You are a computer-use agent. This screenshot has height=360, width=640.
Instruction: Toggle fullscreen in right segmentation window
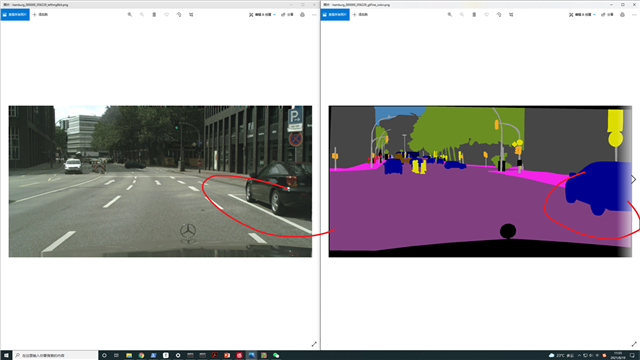634,344
